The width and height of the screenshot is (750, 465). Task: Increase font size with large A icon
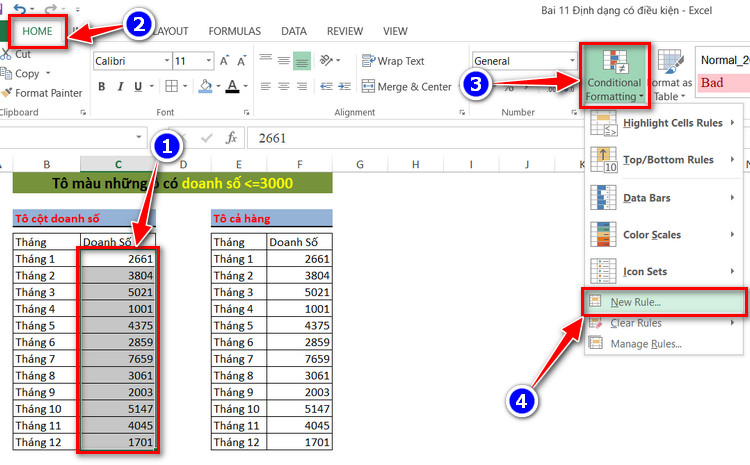click(x=224, y=61)
